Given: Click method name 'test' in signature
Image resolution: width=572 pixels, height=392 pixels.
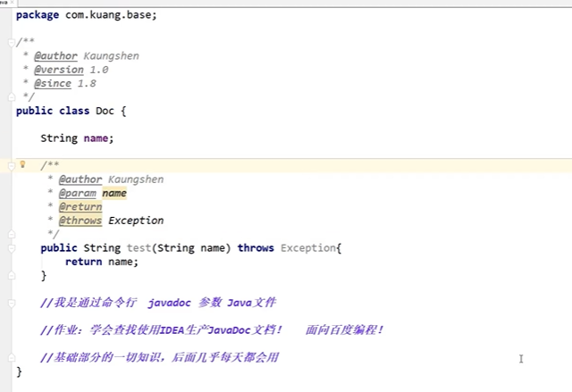Looking at the screenshot, I should (x=139, y=248).
